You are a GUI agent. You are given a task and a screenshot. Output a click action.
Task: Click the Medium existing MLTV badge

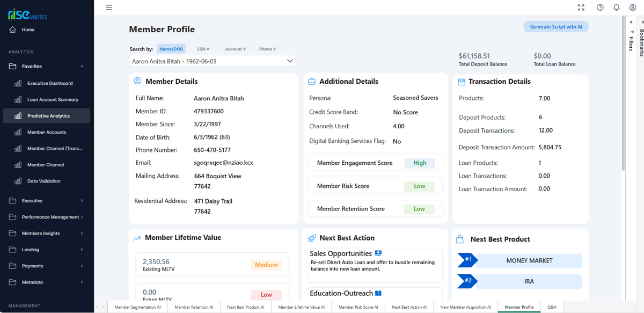click(266, 265)
